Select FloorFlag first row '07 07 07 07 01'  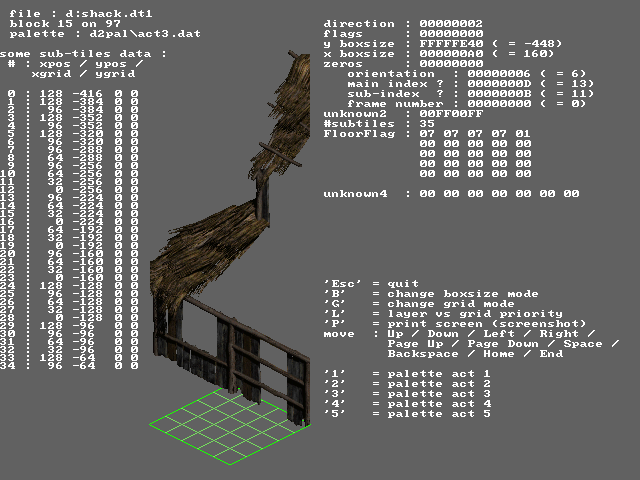(475, 134)
